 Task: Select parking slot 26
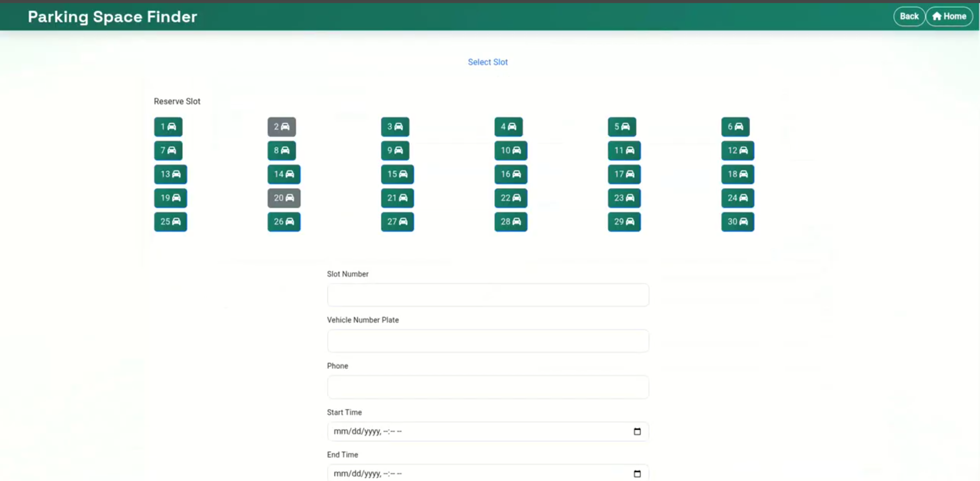pos(284,222)
